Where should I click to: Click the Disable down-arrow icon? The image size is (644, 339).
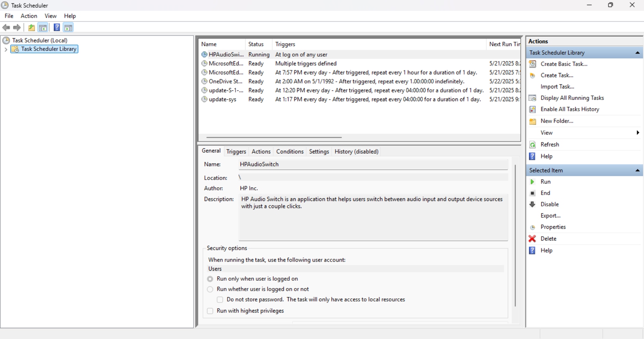click(532, 204)
